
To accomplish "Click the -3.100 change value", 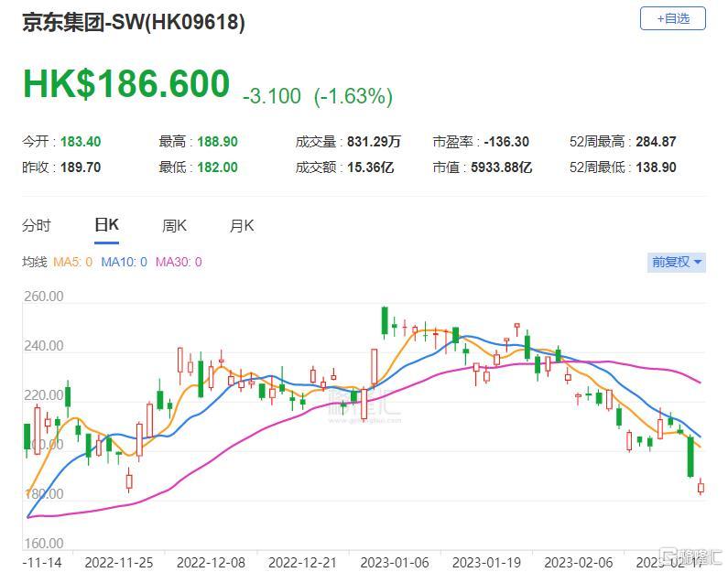I will pyautogui.click(x=272, y=96).
